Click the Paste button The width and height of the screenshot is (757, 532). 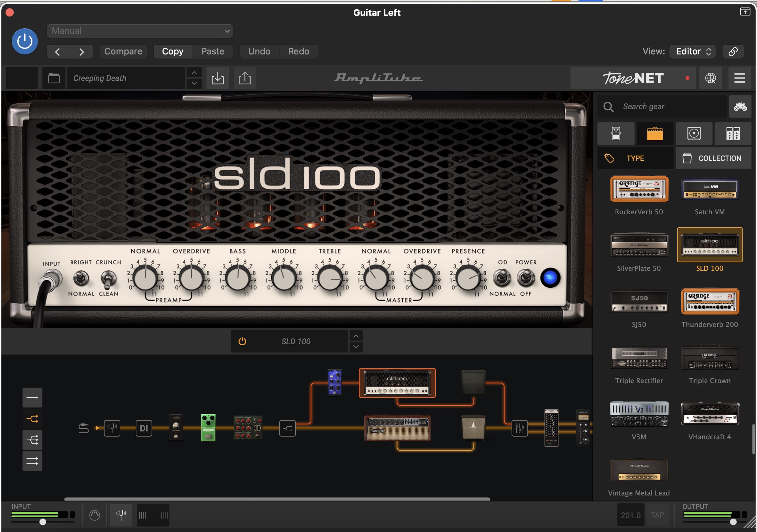pos(213,51)
